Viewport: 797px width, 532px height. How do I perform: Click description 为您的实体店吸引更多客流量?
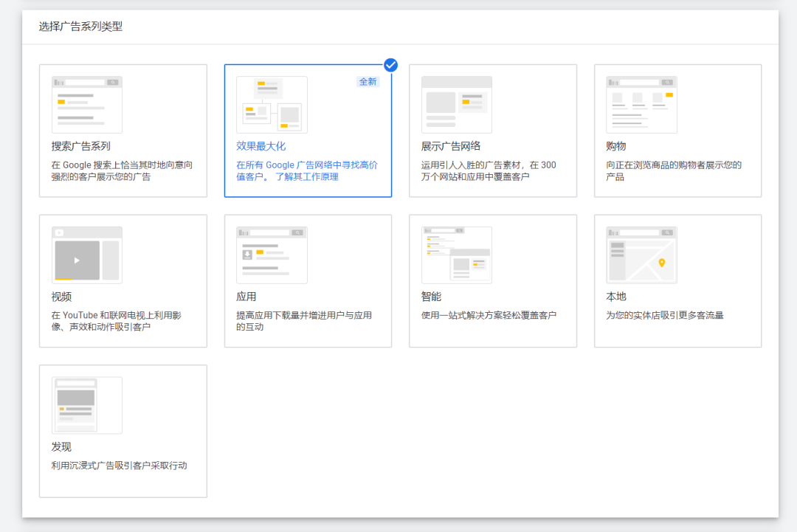coord(664,316)
